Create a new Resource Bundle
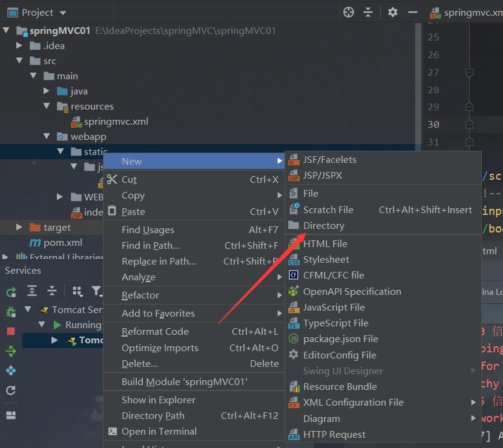This screenshot has height=448, width=503. pyautogui.click(x=383, y=386)
